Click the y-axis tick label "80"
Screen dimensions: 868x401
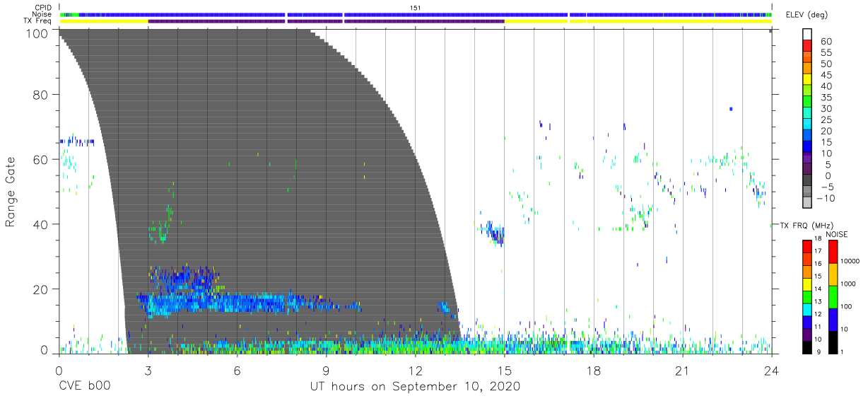[x=40, y=94]
